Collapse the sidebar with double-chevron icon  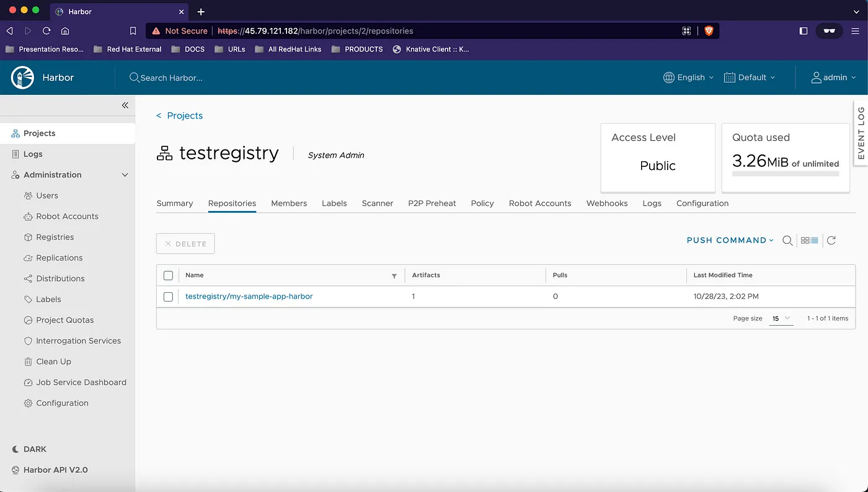125,105
